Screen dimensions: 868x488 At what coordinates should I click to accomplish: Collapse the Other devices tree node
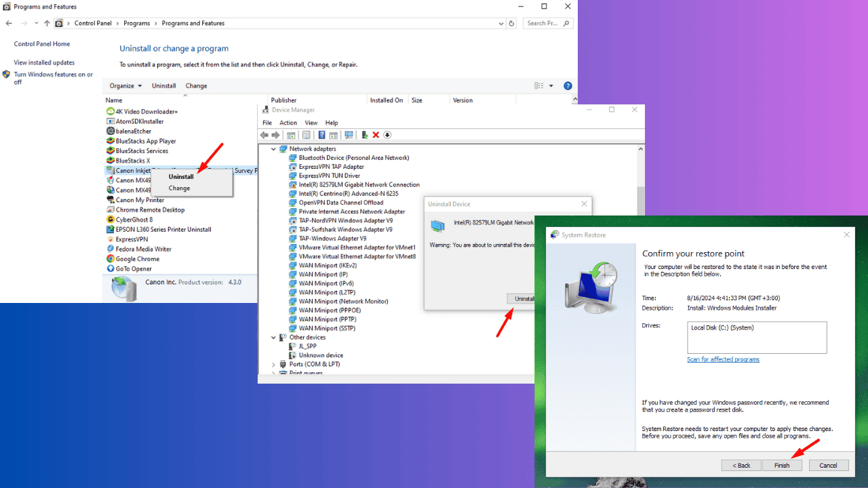(274, 338)
